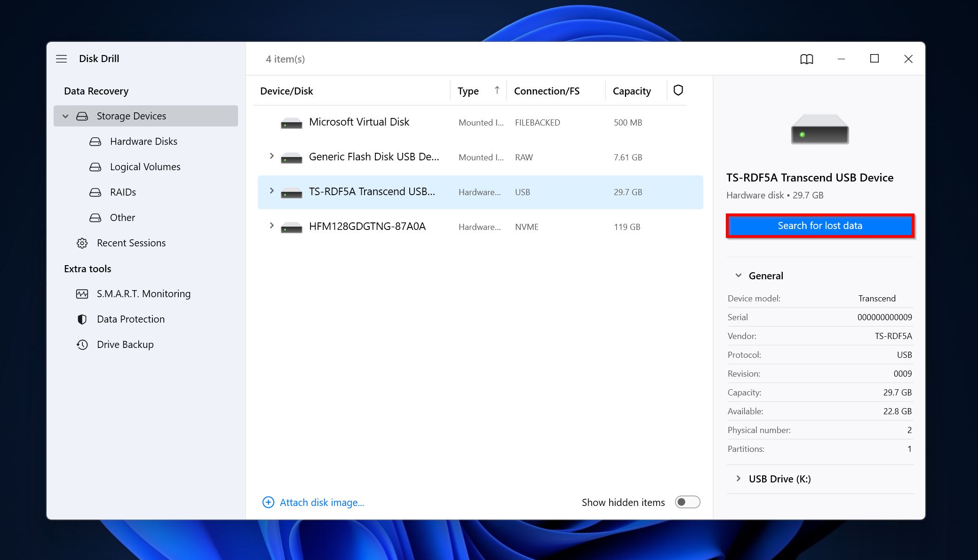Click the serial value 000000000009
Image resolution: width=978 pixels, height=560 pixels.
[x=884, y=317]
